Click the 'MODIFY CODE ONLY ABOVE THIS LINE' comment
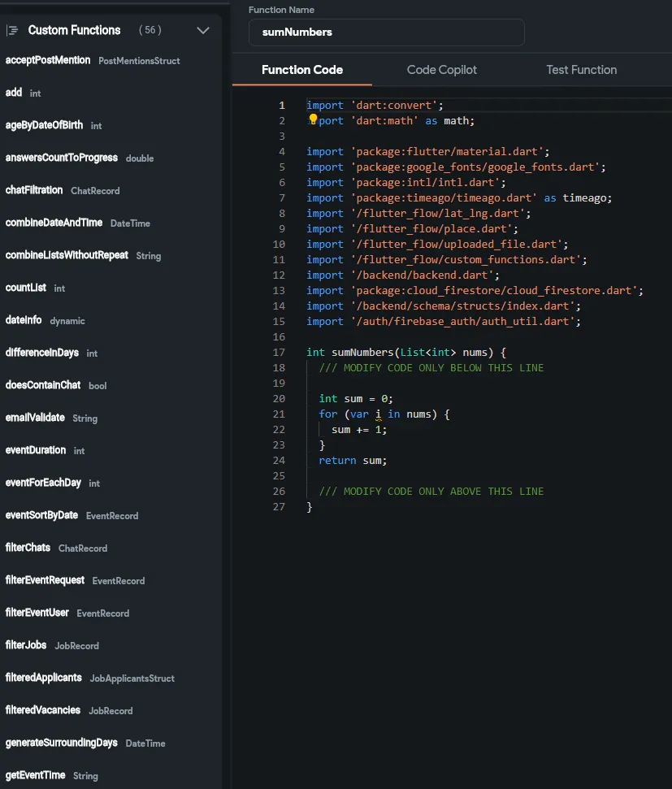The image size is (672, 789). (431, 491)
